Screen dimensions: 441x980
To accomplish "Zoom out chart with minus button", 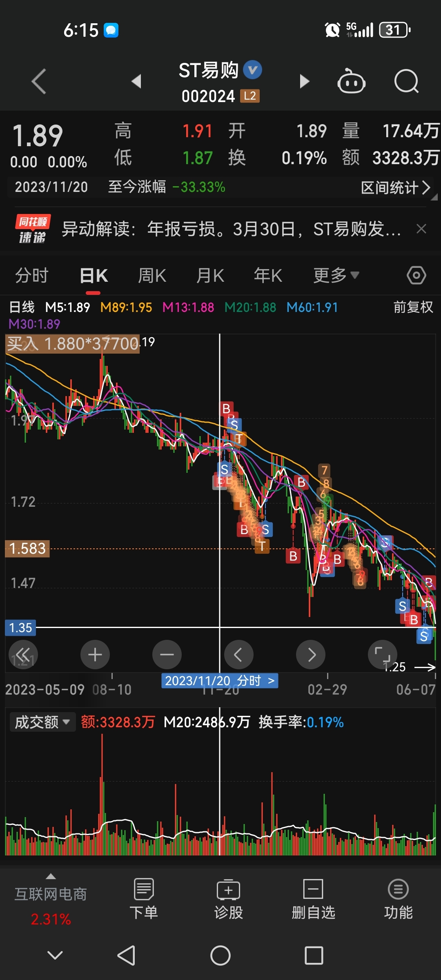I will [x=167, y=655].
